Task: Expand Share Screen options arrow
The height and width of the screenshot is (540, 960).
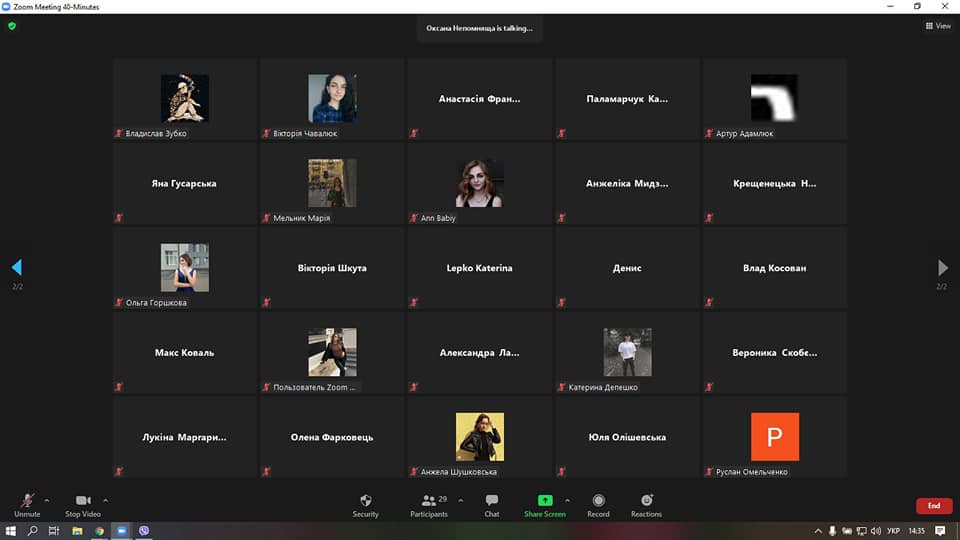Action: [x=567, y=500]
